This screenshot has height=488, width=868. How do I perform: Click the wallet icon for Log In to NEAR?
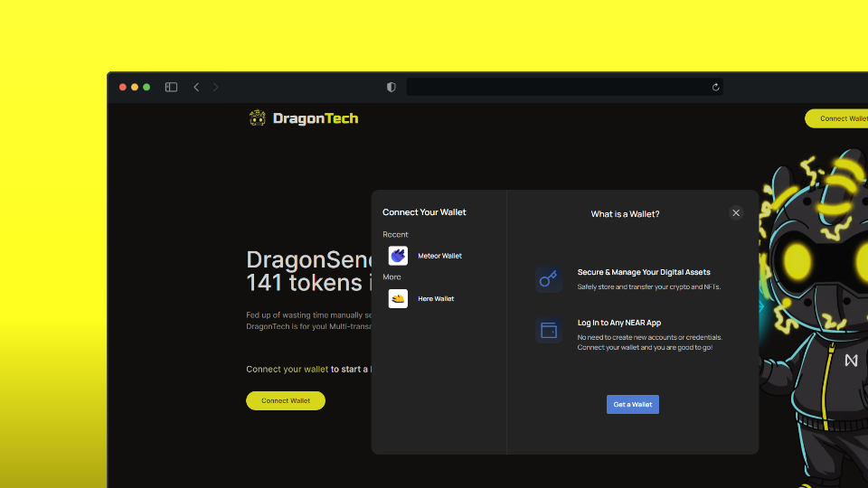coord(549,330)
